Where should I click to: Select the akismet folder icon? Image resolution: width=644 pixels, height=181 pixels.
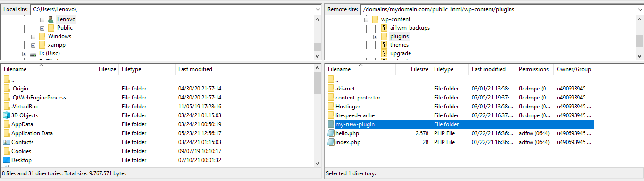(x=331, y=89)
